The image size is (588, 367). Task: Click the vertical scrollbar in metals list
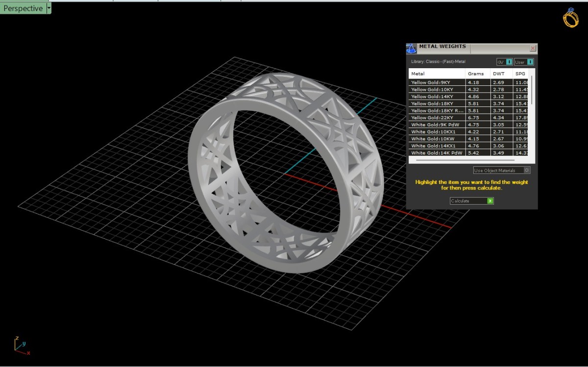(532, 91)
